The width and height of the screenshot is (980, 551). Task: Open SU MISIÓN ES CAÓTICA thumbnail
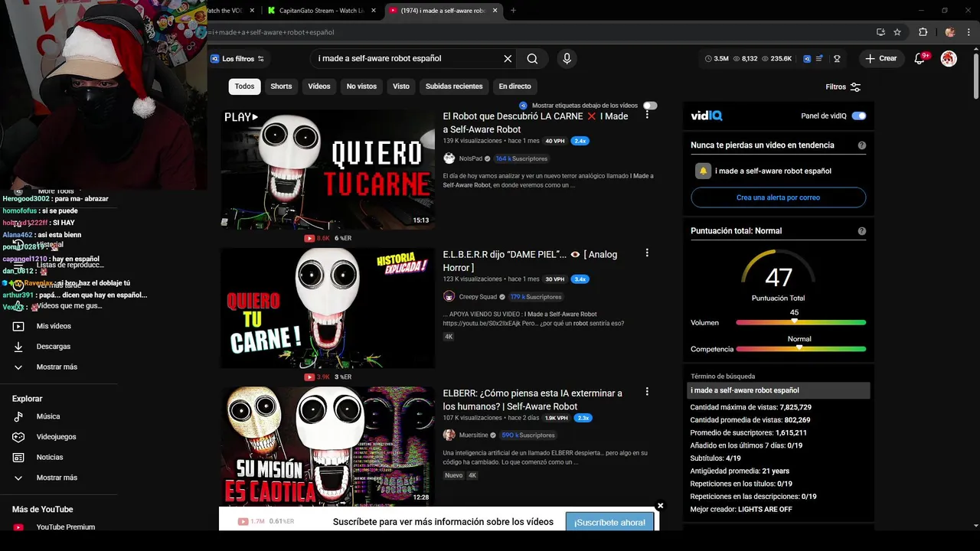(x=328, y=446)
